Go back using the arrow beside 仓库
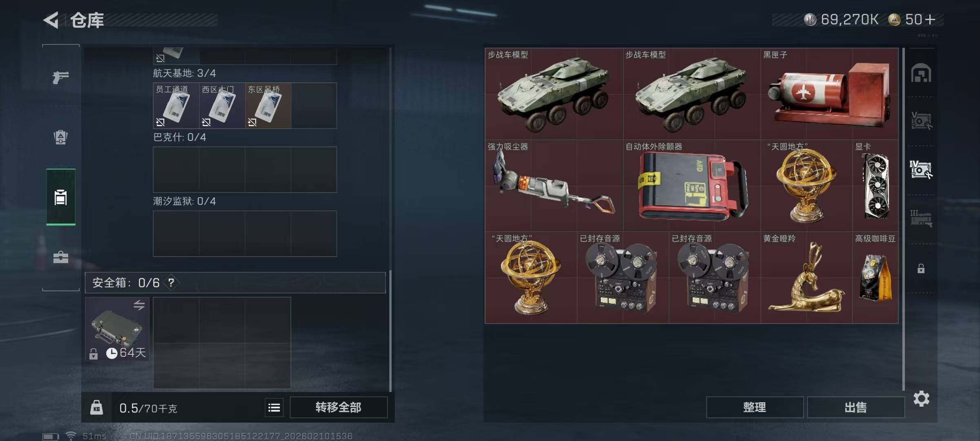 pyautogui.click(x=51, y=20)
